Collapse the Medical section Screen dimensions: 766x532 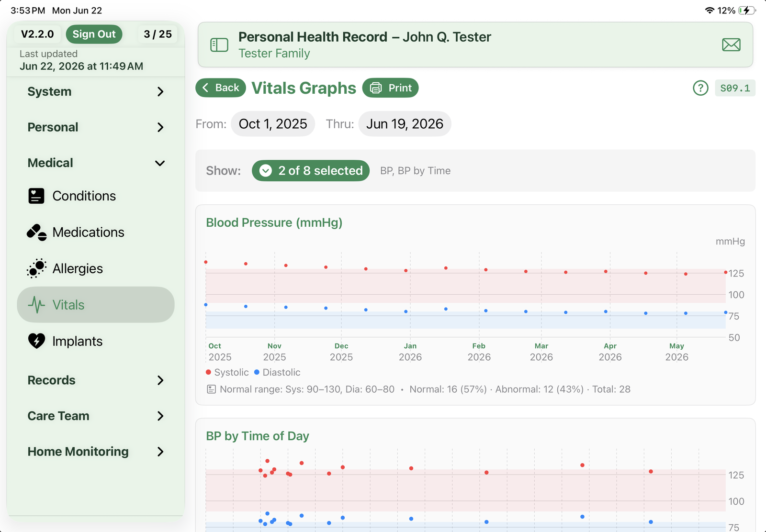(96, 163)
